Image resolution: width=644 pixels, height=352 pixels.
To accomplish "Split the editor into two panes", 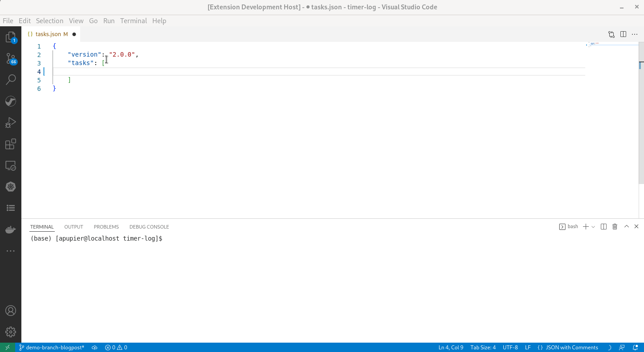I will [623, 34].
